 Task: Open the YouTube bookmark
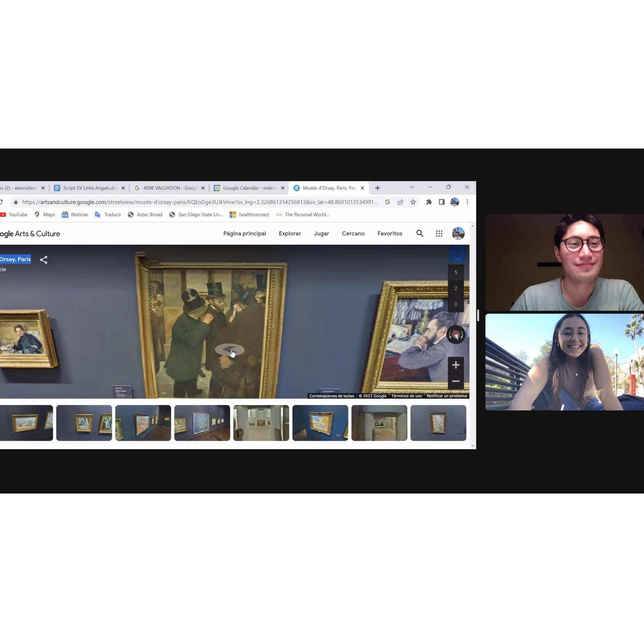point(14,215)
